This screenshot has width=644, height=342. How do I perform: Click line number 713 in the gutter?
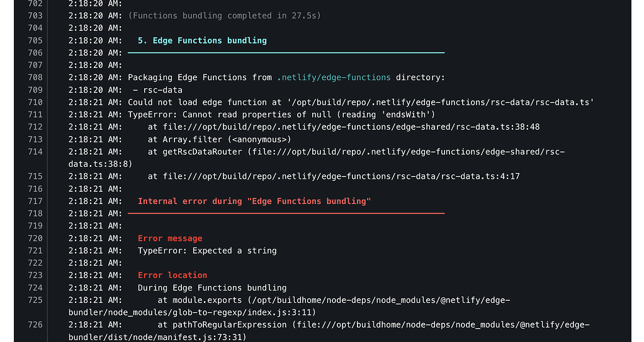pyautogui.click(x=35, y=139)
